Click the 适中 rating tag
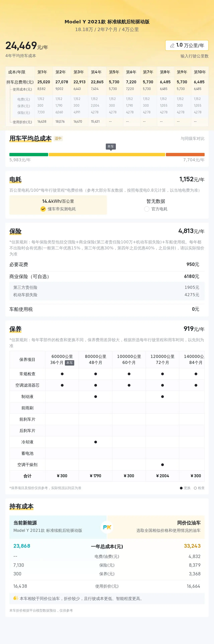 (58, 139)
